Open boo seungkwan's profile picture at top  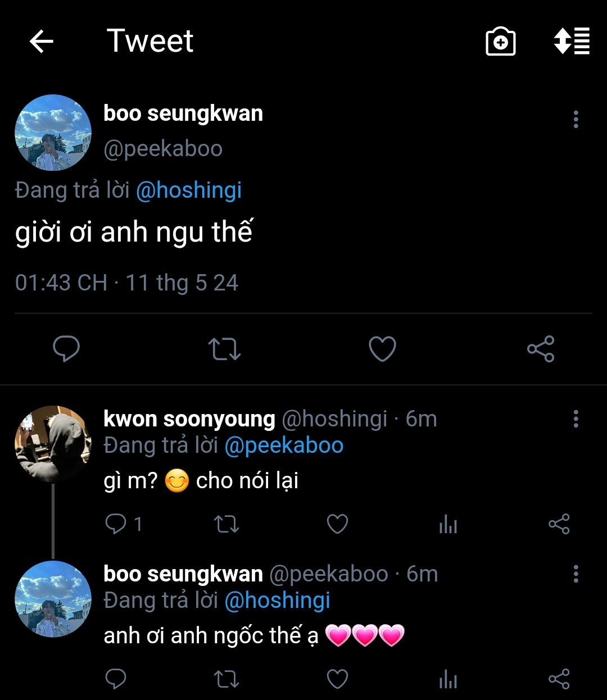click(x=53, y=133)
